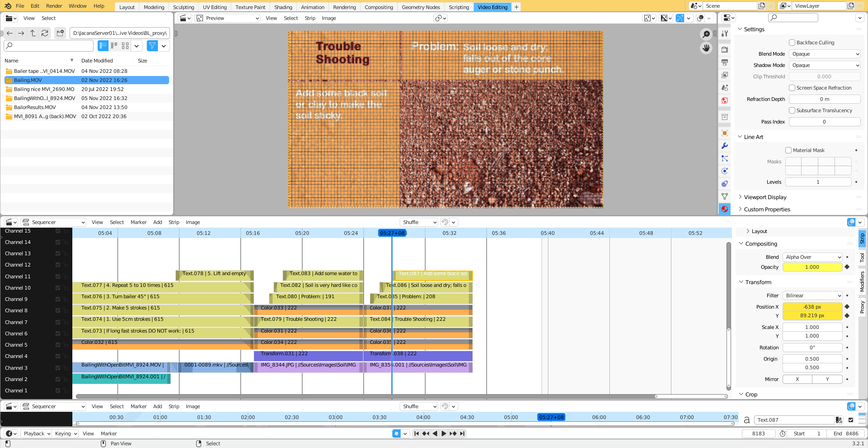Open the Tool properties tab
The image size is (868, 448).
725,33
